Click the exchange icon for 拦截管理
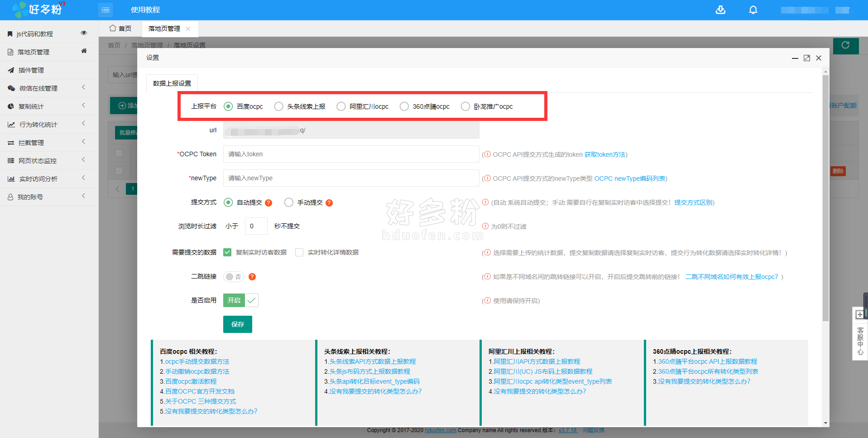This screenshot has width=868, height=438. pos(11,143)
